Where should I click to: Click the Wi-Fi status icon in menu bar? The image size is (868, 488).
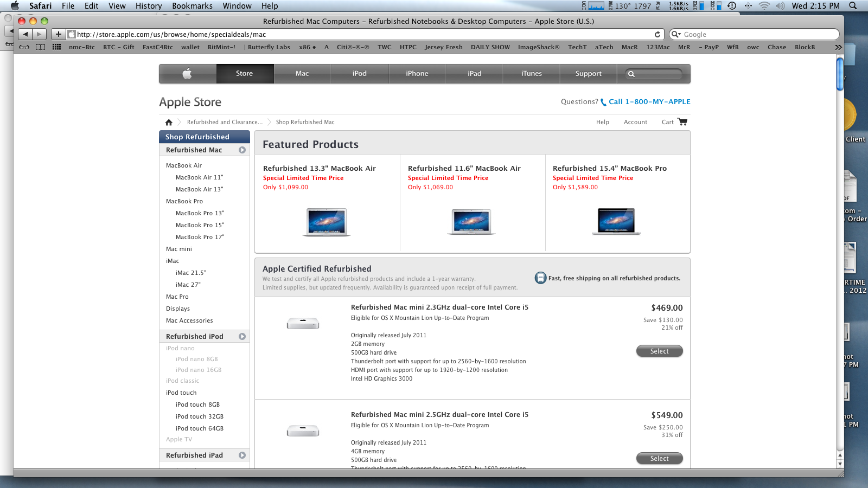(764, 6)
